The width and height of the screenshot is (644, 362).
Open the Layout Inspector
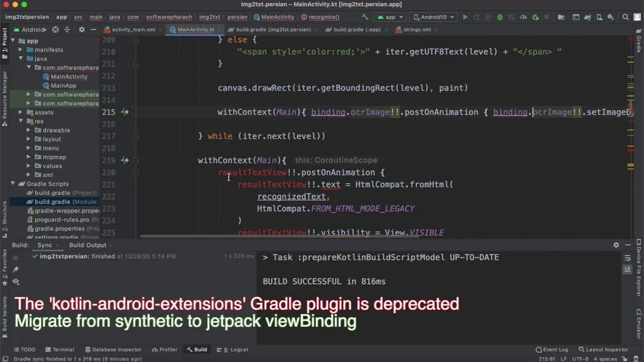[x=603, y=349]
